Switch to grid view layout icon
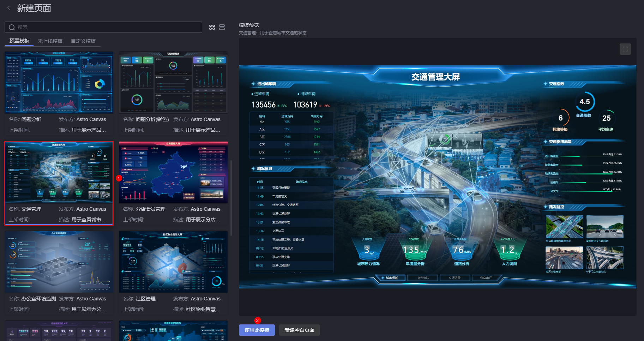644x341 pixels. click(212, 27)
